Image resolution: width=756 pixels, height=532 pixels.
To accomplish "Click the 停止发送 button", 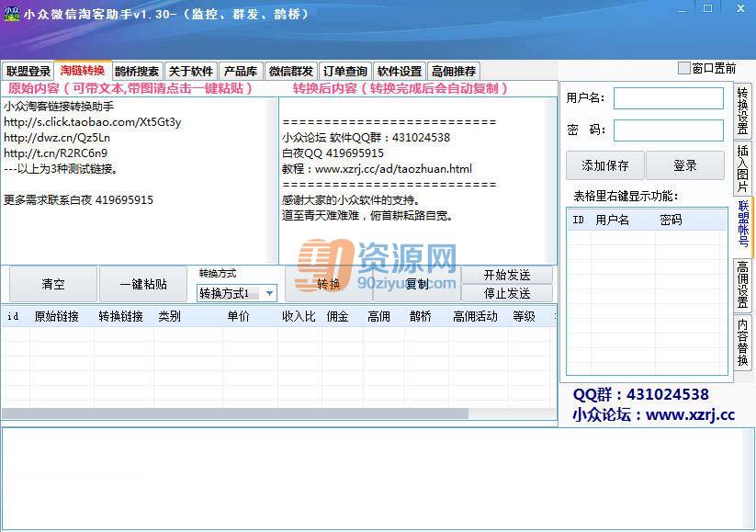I will [507, 293].
